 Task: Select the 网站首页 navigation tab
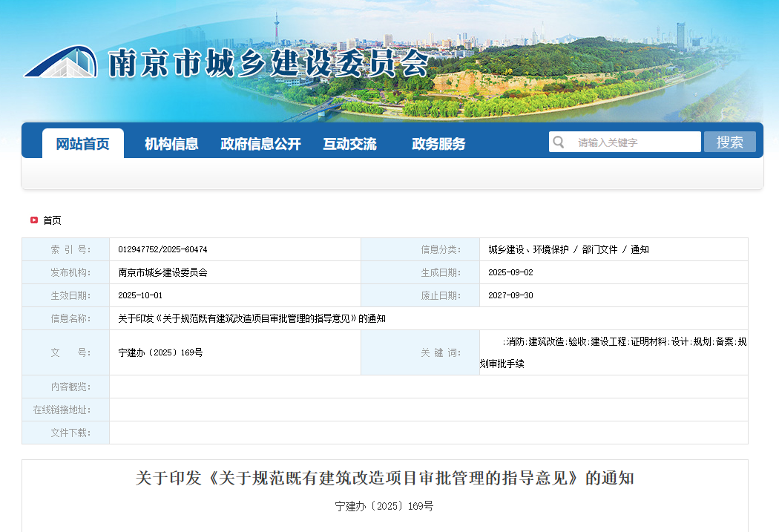pyautogui.click(x=82, y=143)
